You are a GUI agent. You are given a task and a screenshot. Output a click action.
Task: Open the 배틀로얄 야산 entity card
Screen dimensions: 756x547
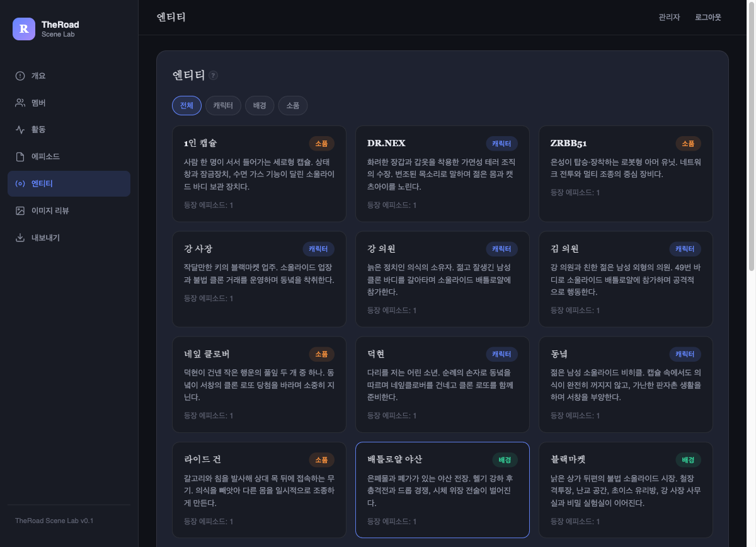click(442, 490)
